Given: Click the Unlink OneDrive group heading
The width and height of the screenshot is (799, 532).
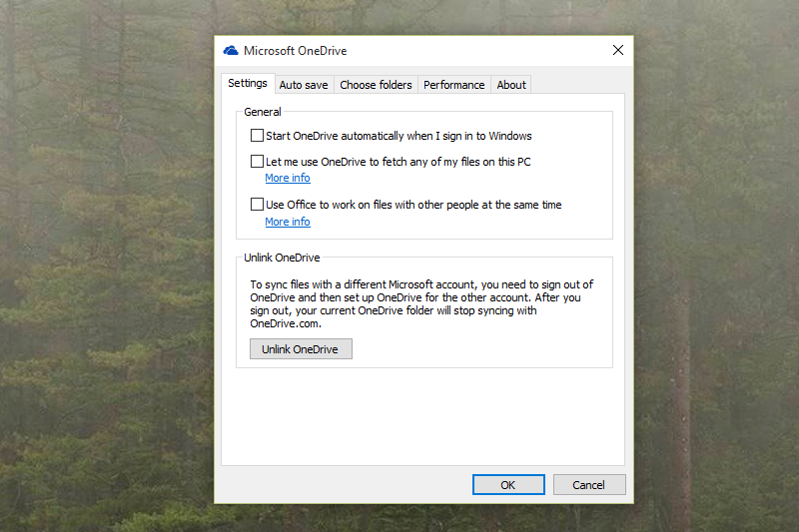Looking at the screenshot, I should pyautogui.click(x=282, y=258).
